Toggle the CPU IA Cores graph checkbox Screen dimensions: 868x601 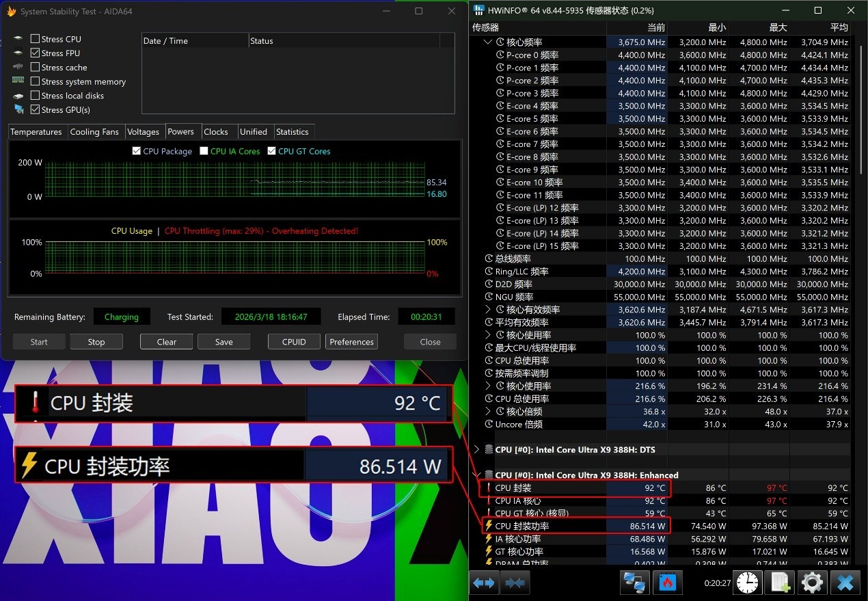point(204,151)
